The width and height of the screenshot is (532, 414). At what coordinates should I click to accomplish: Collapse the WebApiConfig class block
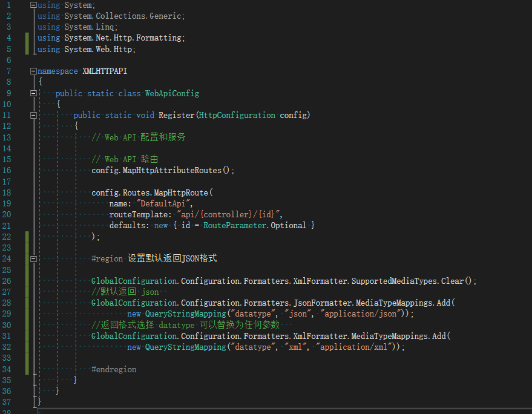33,93
